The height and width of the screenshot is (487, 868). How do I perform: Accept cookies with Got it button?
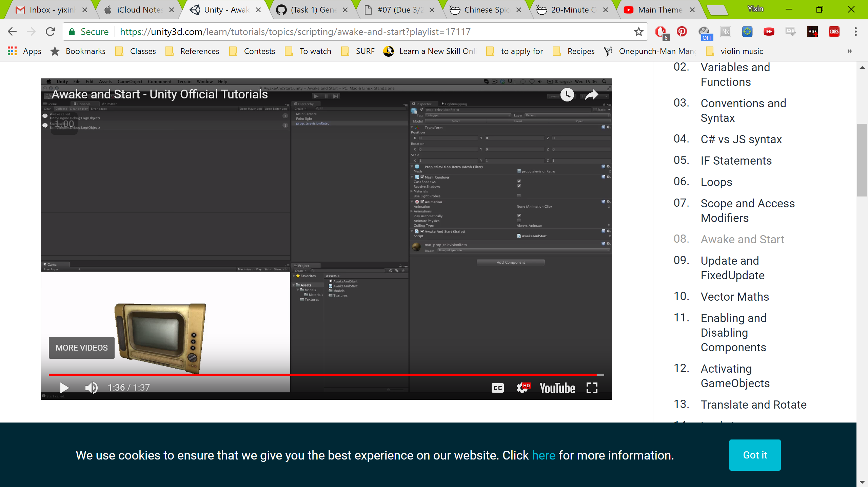(x=755, y=455)
